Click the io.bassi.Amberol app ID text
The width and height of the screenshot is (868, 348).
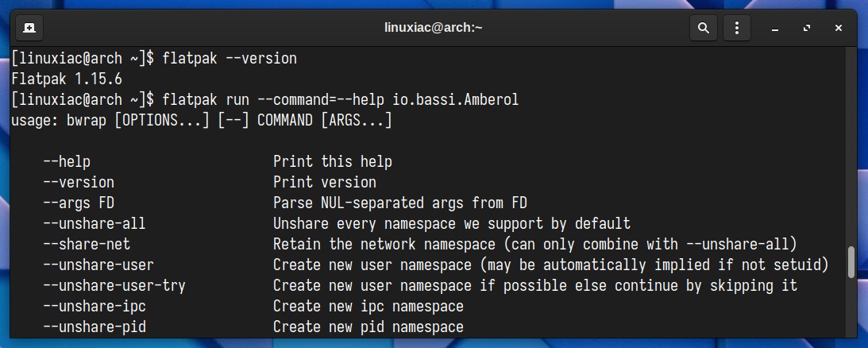click(456, 100)
